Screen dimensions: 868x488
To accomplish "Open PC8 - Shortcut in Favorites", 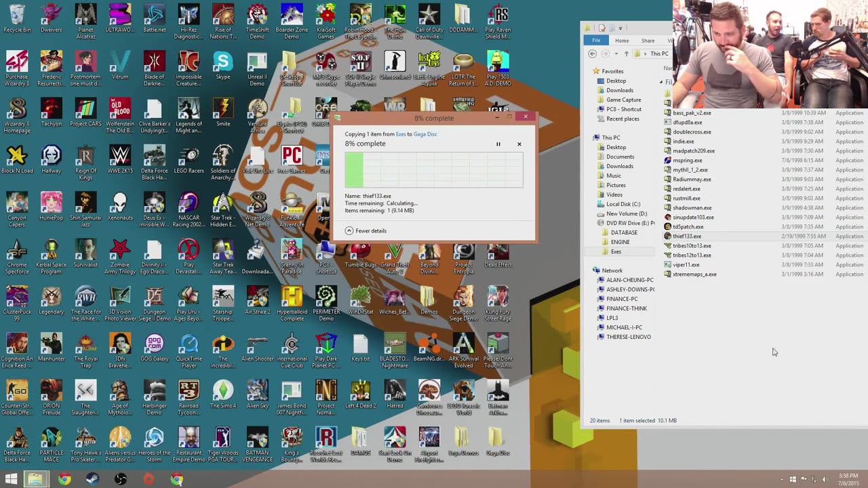I will point(623,109).
